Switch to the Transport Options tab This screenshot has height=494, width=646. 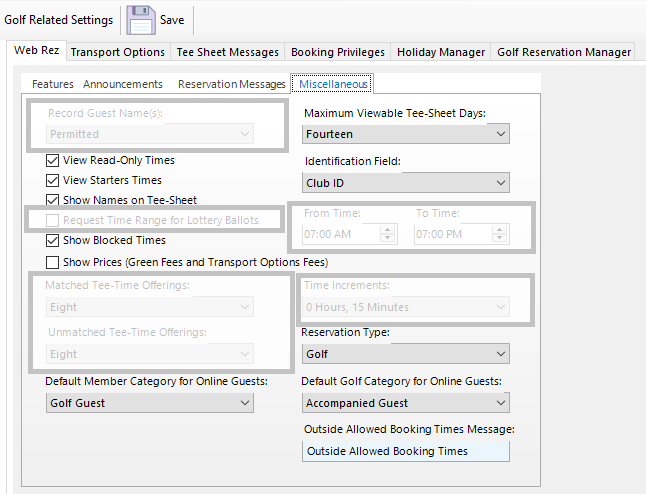(x=117, y=52)
